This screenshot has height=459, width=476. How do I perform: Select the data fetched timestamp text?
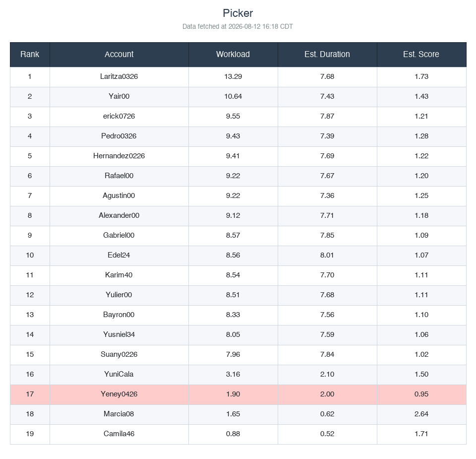[x=238, y=26]
